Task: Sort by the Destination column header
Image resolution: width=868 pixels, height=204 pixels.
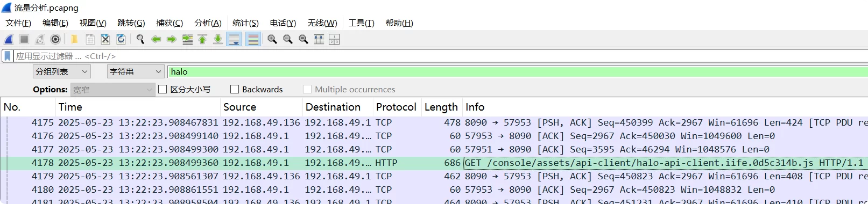Action: point(338,107)
